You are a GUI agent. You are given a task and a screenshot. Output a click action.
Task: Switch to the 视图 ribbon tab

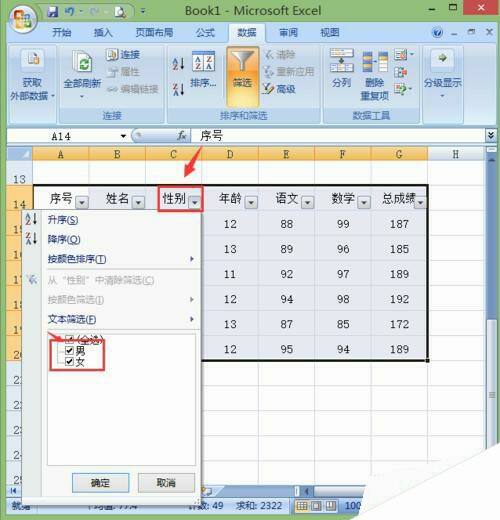pyautogui.click(x=330, y=32)
